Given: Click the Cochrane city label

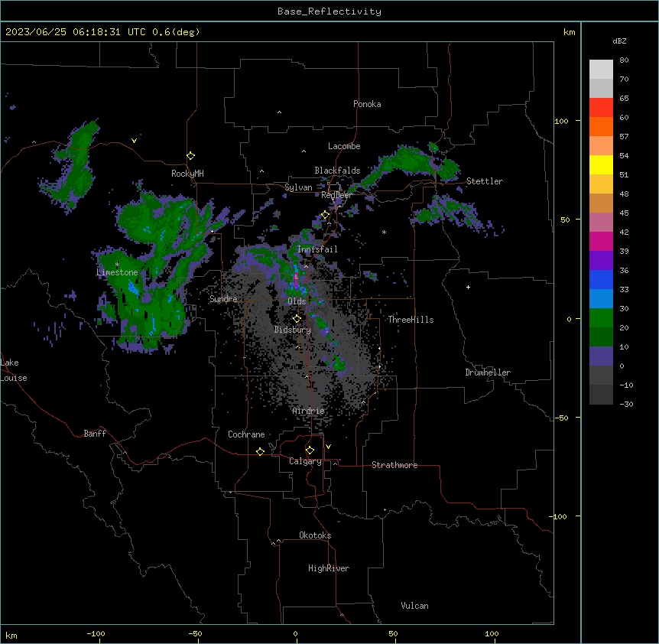Looking at the screenshot, I should [246, 434].
